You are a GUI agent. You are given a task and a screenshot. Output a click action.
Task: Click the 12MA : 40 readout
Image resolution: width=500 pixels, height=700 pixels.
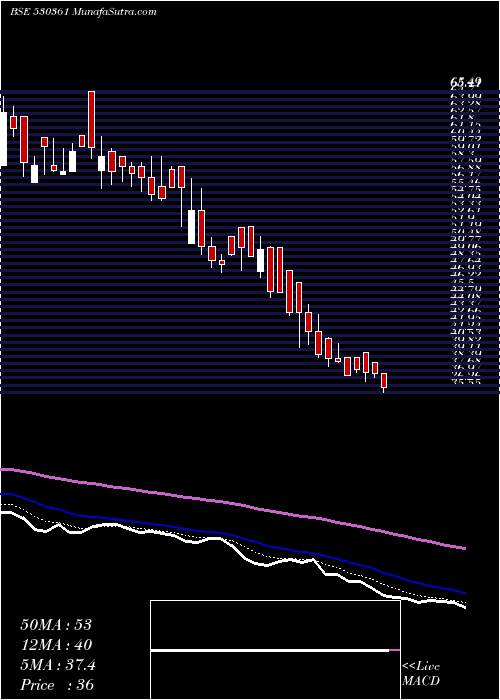56,645
